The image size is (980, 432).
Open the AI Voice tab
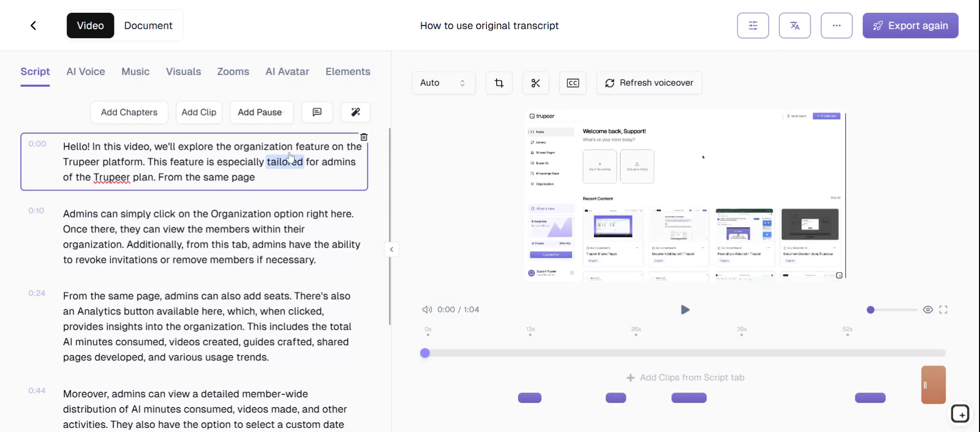point(86,72)
